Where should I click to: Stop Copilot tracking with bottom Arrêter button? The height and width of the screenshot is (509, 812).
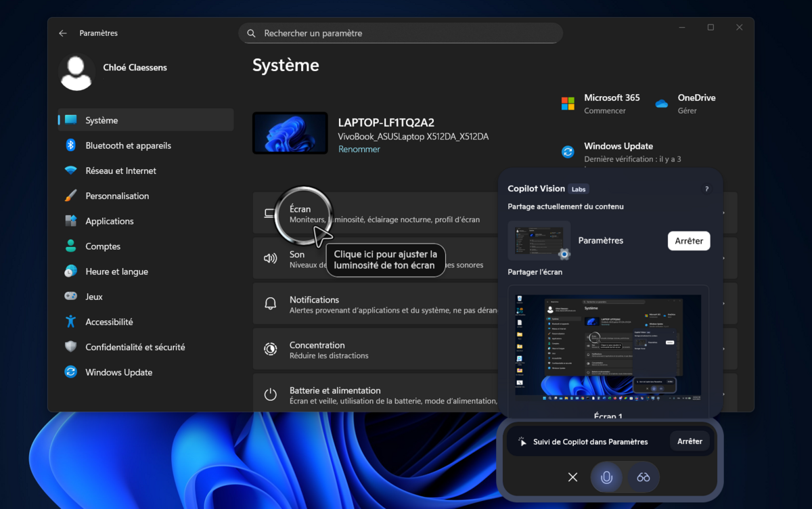pyautogui.click(x=690, y=441)
